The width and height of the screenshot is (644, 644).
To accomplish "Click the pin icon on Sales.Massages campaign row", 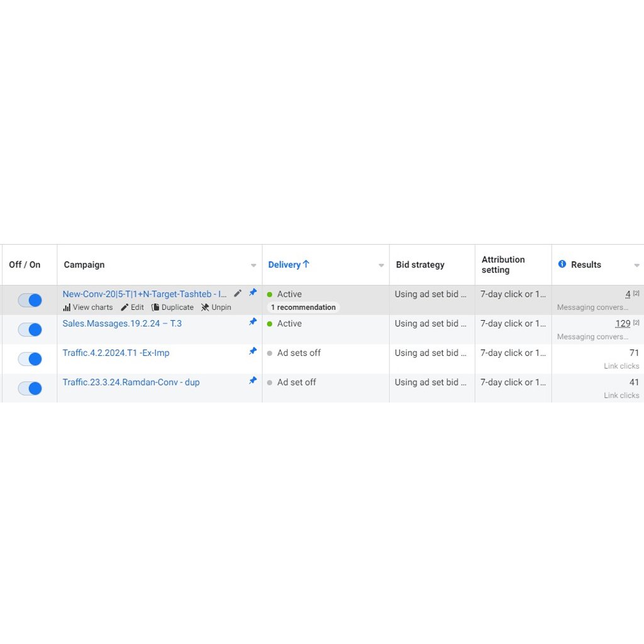I will pyautogui.click(x=253, y=321).
